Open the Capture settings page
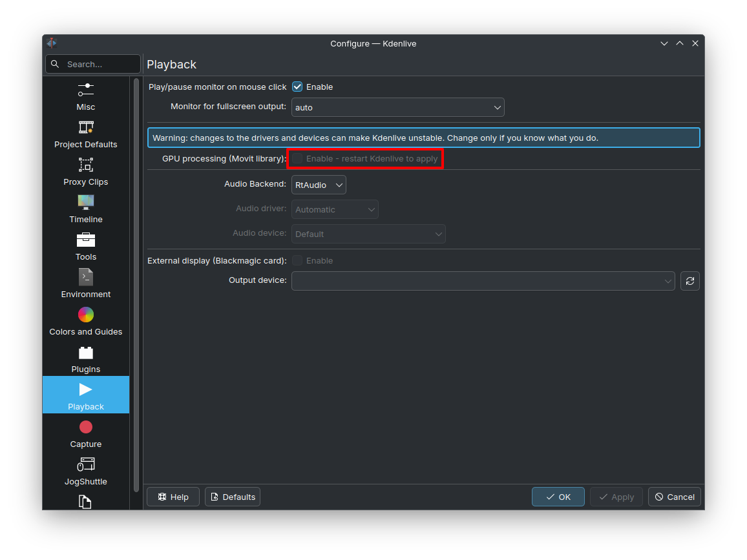Screen dimensions: 747x560 (x=86, y=433)
